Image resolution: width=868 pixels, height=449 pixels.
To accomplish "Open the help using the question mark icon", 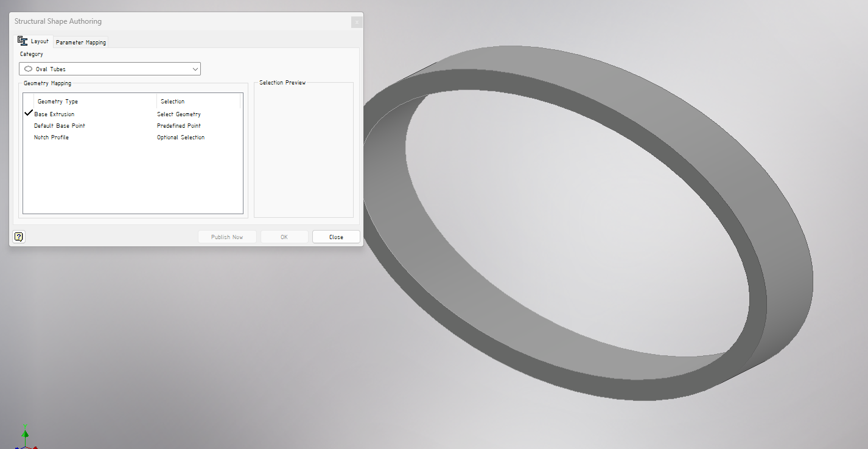I will pos(19,237).
